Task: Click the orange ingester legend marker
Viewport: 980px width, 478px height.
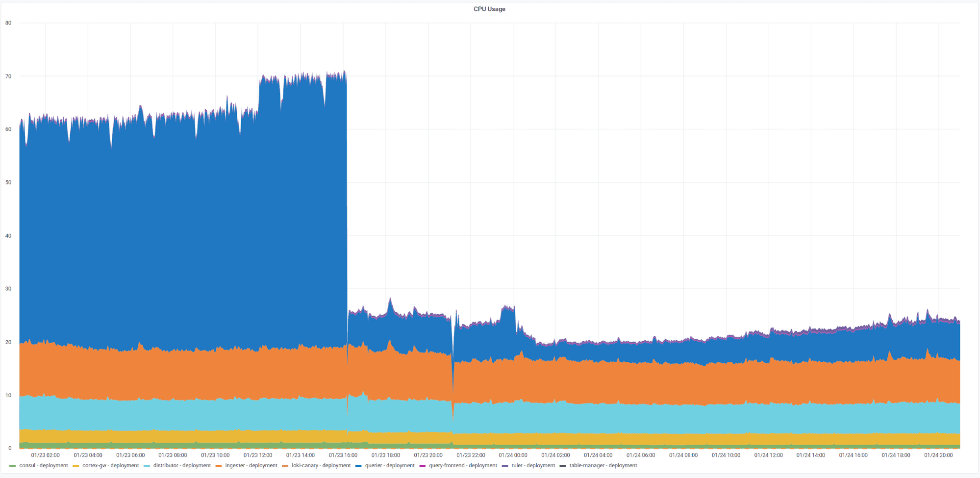Action: click(219, 465)
